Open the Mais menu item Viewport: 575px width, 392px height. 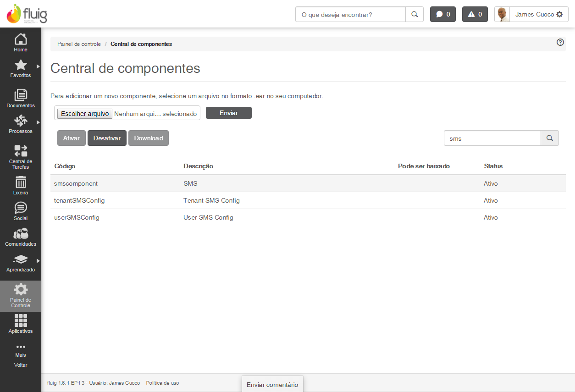[21, 349]
